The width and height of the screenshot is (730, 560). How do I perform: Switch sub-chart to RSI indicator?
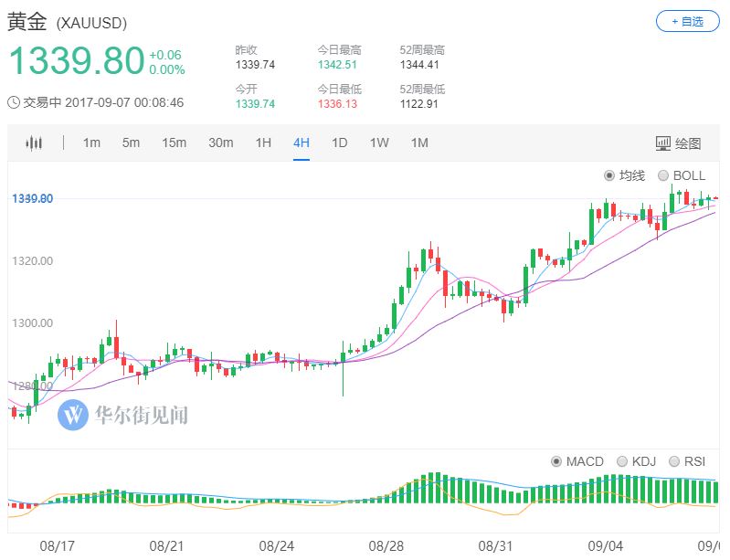[x=673, y=461]
